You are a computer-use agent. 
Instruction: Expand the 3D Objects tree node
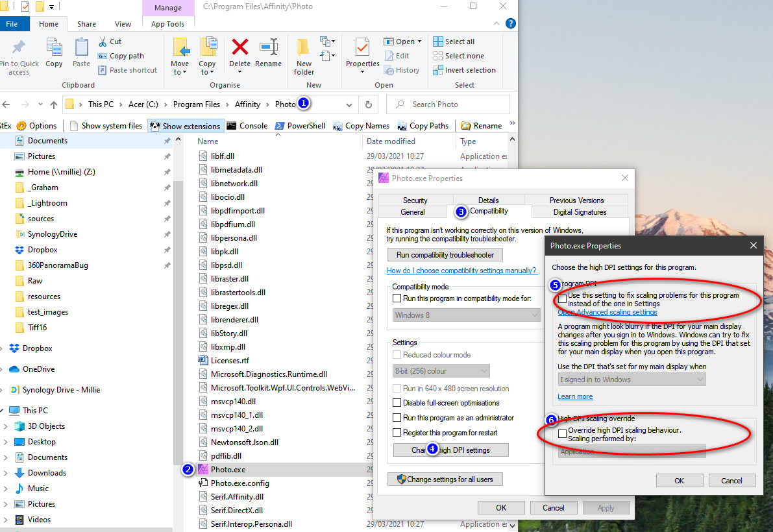(x=5, y=426)
